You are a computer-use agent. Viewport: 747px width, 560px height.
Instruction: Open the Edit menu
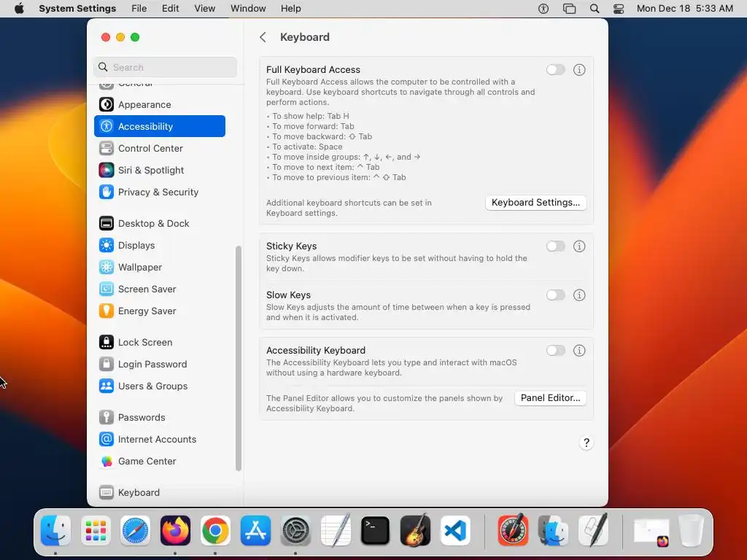click(170, 9)
